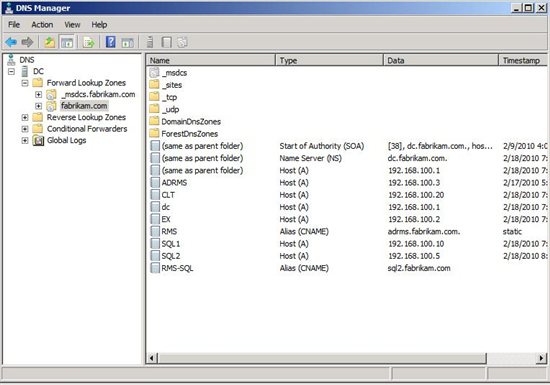Collapse Forward Lookup Zones node
550x385 pixels.
click(x=25, y=83)
